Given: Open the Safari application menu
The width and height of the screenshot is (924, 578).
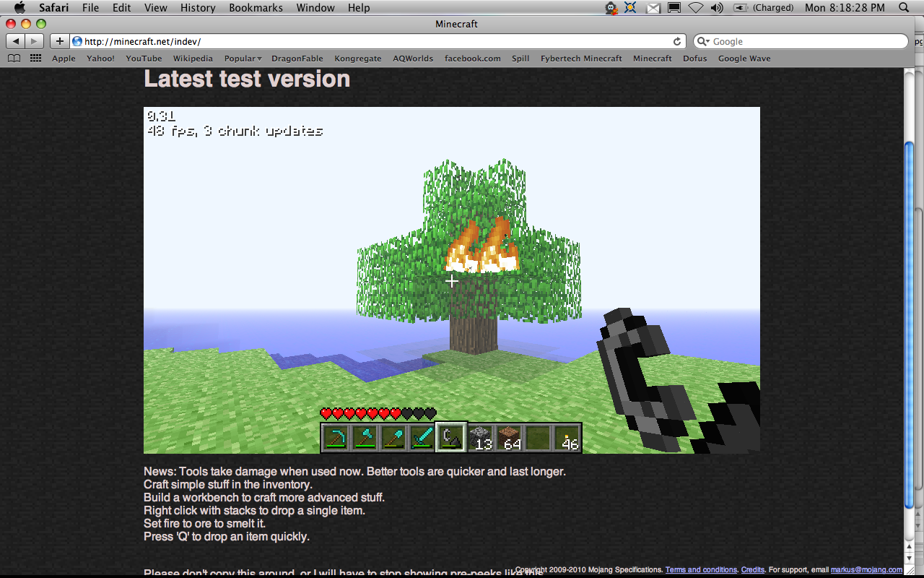Looking at the screenshot, I should [x=54, y=8].
